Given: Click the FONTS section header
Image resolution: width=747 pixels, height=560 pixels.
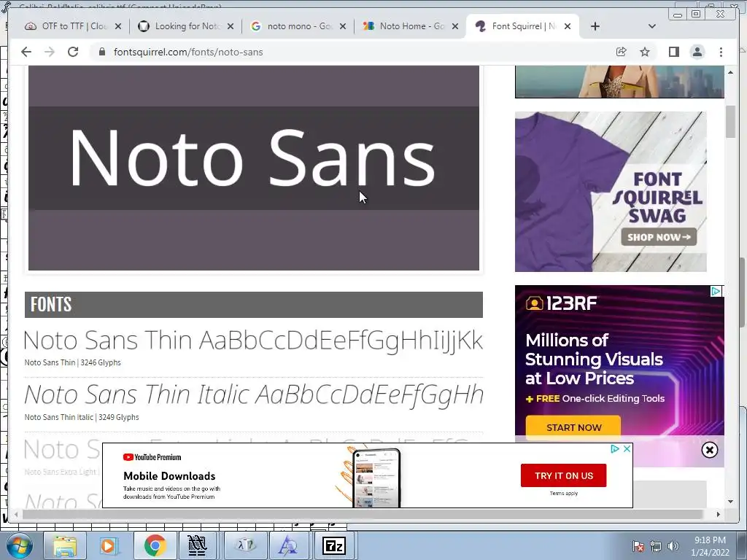Looking at the screenshot, I should 253,305.
